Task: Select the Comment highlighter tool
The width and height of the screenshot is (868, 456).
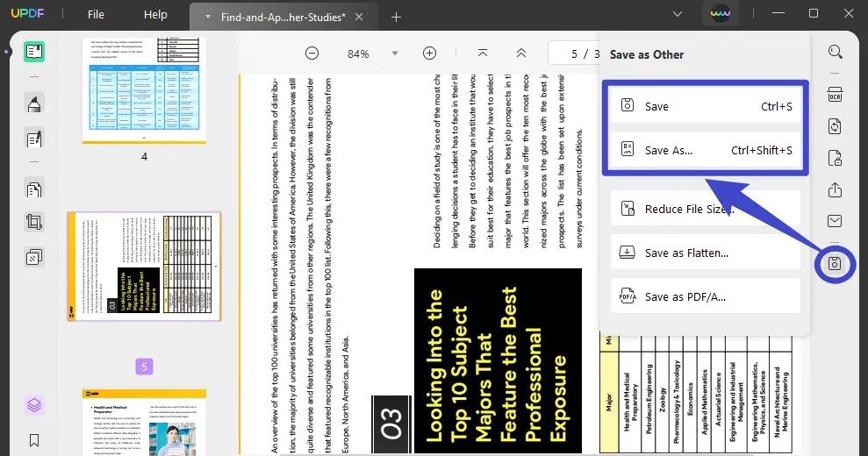Action: (34, 104)
